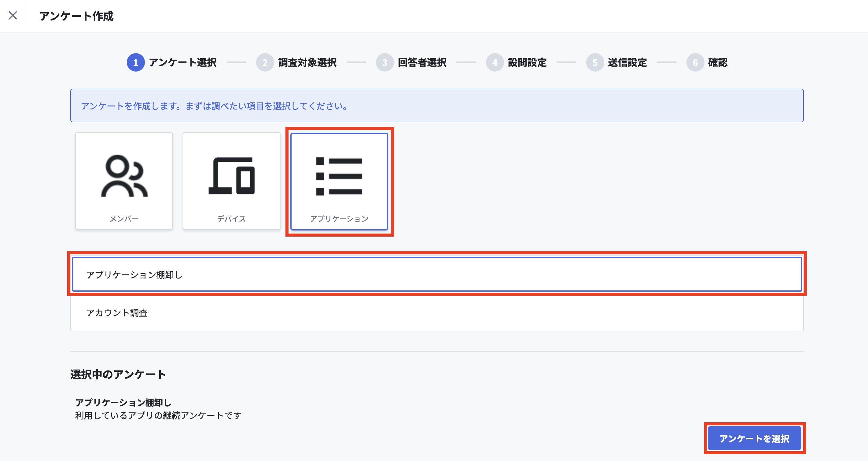
Task: Click the bold アプリケーション棚卸し summary title
Action: (123, 402)
